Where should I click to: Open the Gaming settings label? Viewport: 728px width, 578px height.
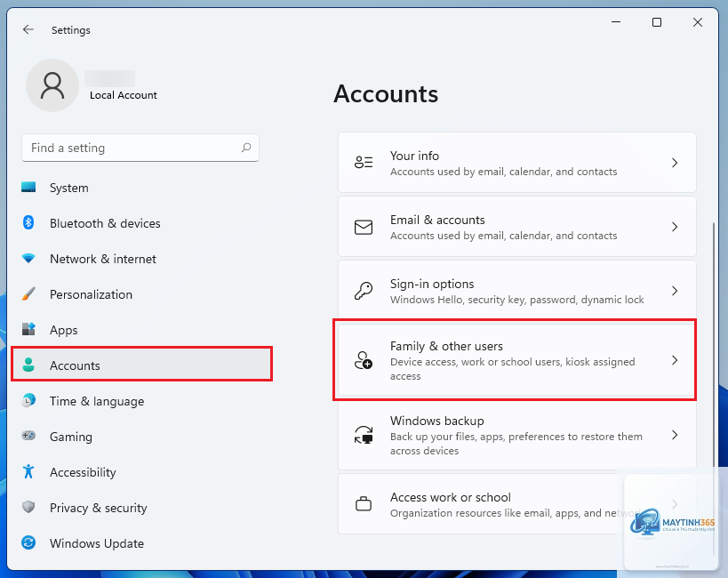pyautogui.click(x=71, y=438)
